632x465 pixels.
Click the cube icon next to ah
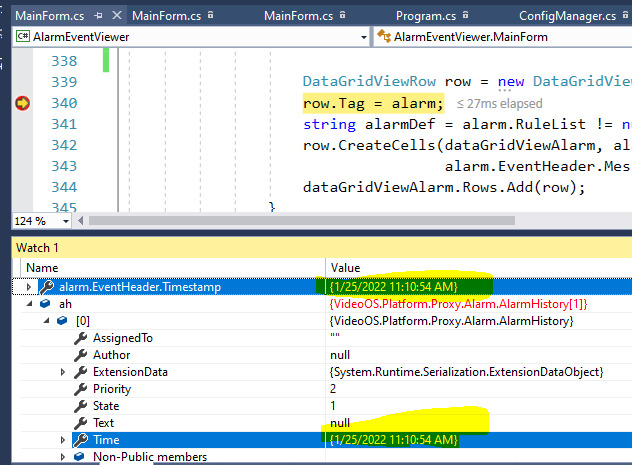pyautogui.click(x=46, y=304)
